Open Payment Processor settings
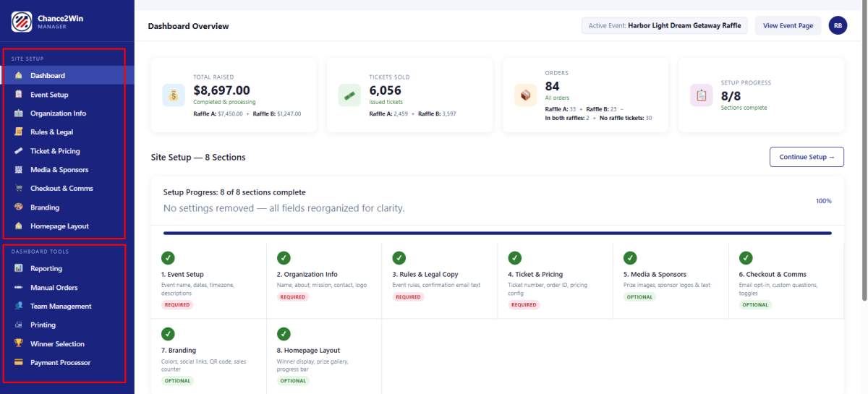This screenshot has width=868, height=394. click(67, 363)
